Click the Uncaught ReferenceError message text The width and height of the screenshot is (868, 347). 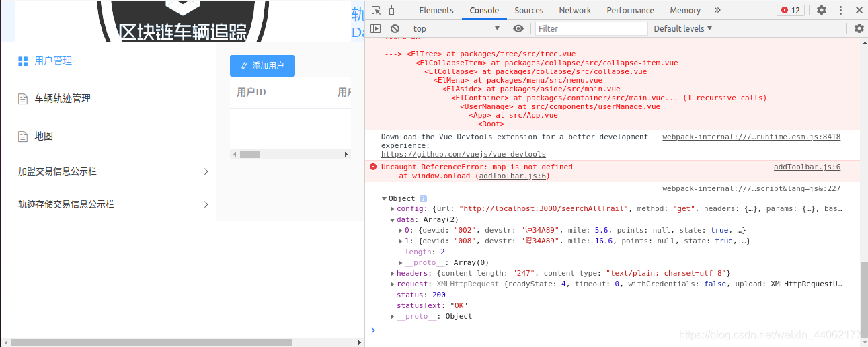point(477,167)
